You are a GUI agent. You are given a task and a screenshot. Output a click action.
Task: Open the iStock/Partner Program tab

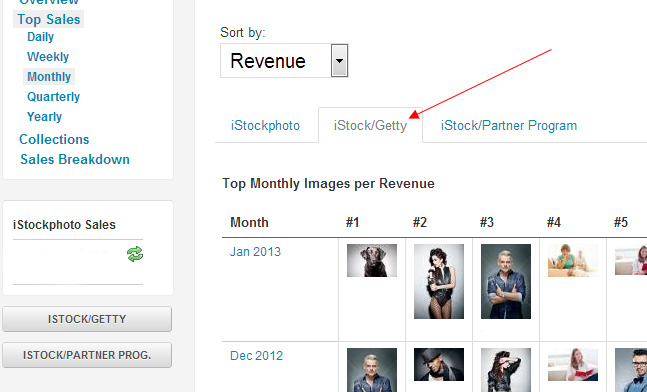tap(509, 125)
